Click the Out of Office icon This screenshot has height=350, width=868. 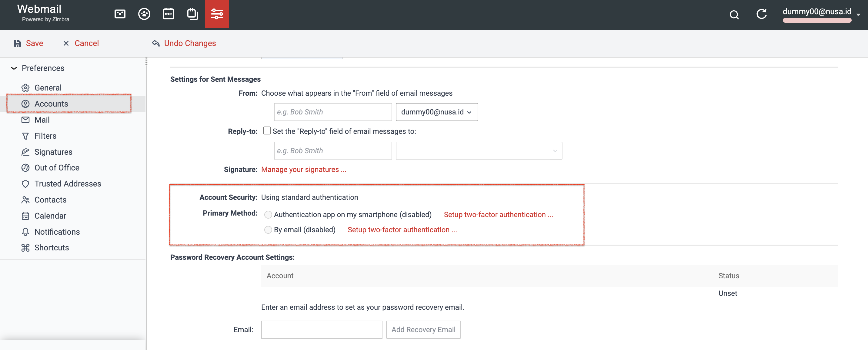(25, 168)
